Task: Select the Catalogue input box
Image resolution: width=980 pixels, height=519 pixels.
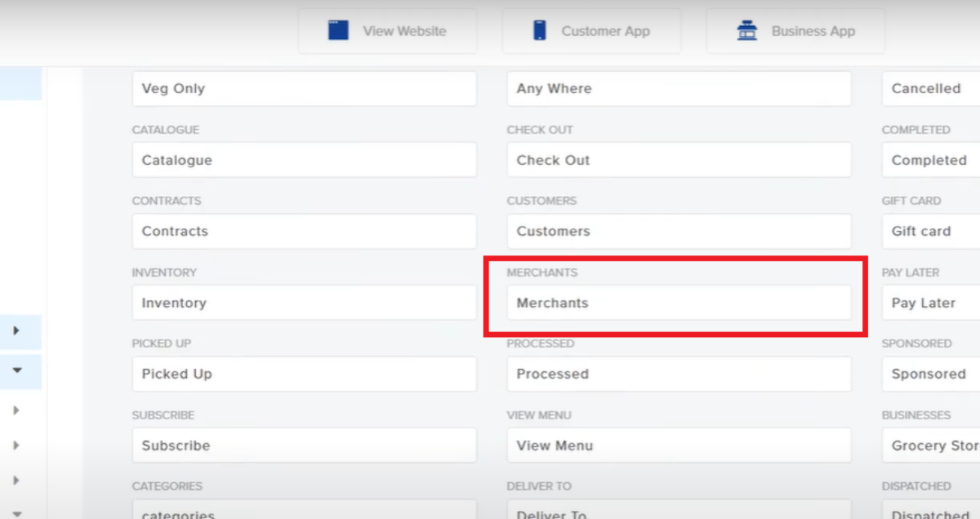Action: point(304,160)
